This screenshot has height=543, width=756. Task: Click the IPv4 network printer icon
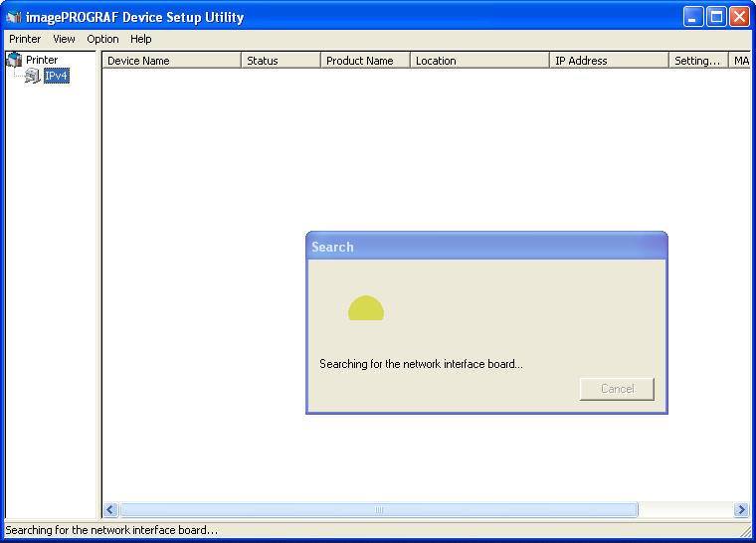(32, 76)
